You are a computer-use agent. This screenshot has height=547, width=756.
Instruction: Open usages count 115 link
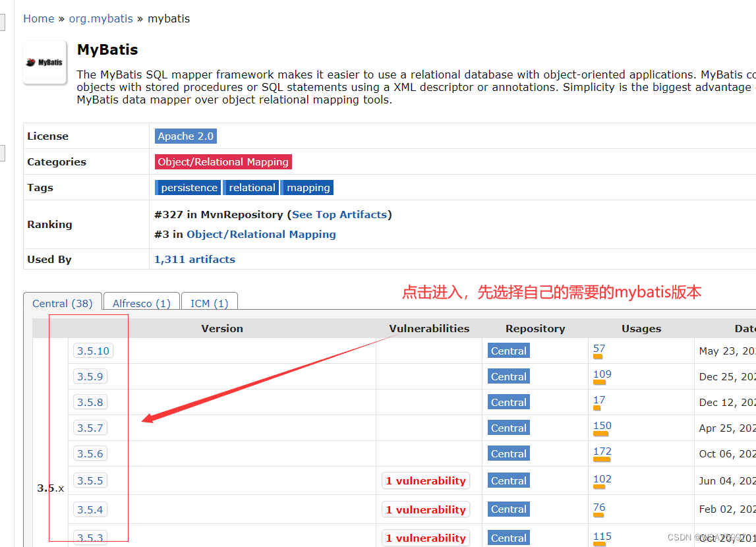(x=602, y=536)
